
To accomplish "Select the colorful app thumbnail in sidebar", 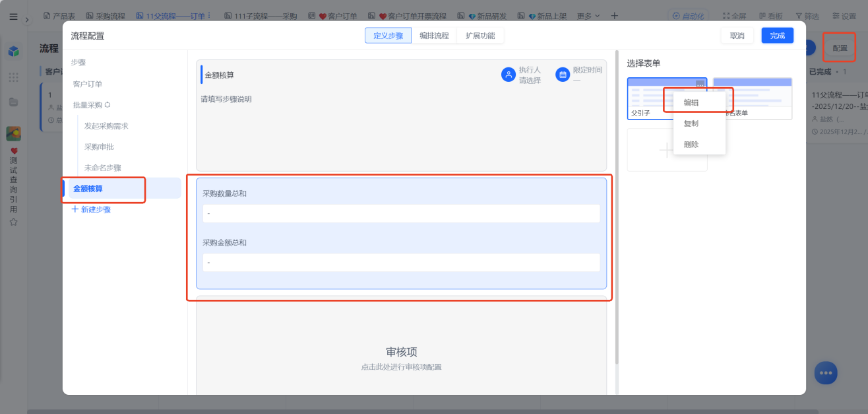I will [x=13, y=133].
